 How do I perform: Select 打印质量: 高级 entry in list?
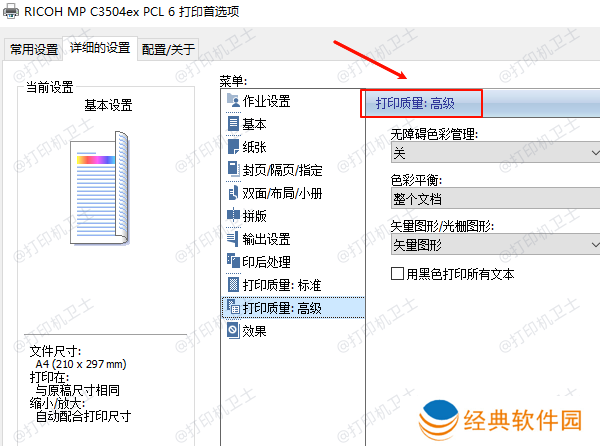tap(293, 308)
